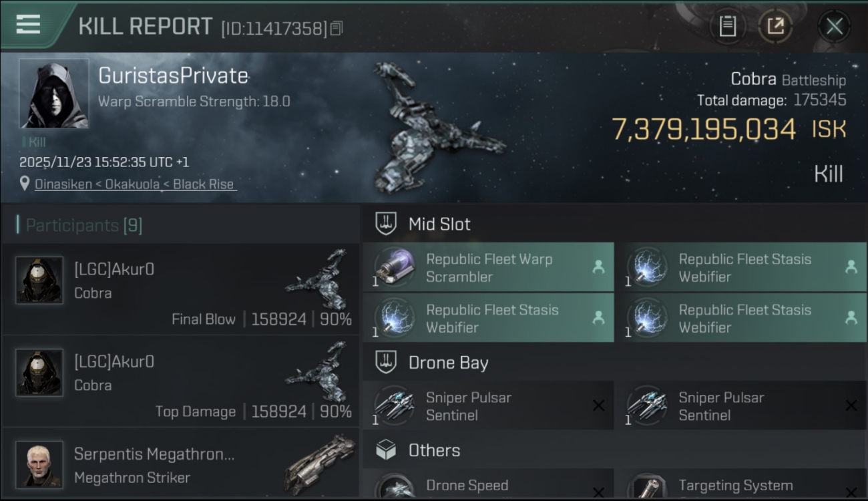Click person icon on Warp Scrambler

[598, 267]
